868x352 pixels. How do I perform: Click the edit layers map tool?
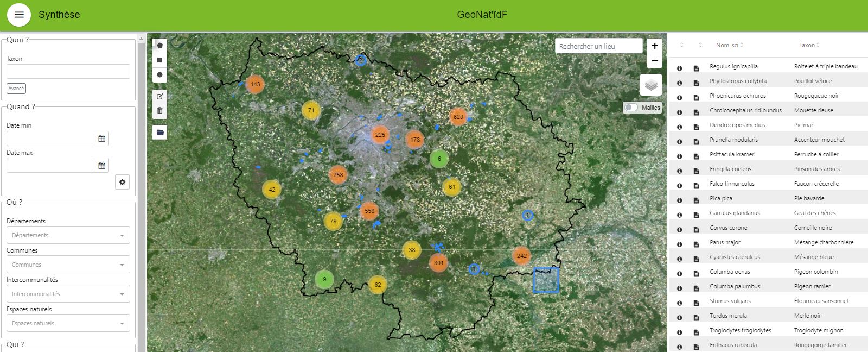coord(159,96)
